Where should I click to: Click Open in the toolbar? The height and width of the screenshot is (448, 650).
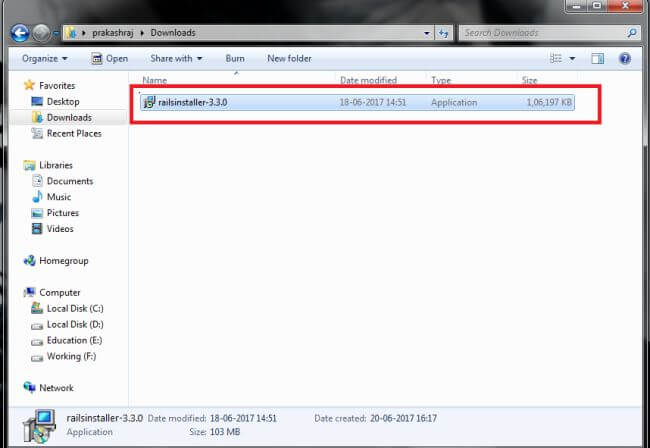(x=109, y=58)
